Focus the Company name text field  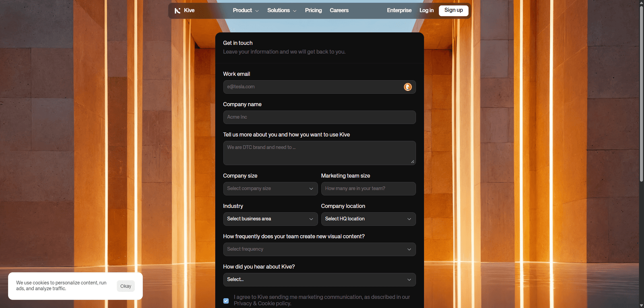coord(319,117)
